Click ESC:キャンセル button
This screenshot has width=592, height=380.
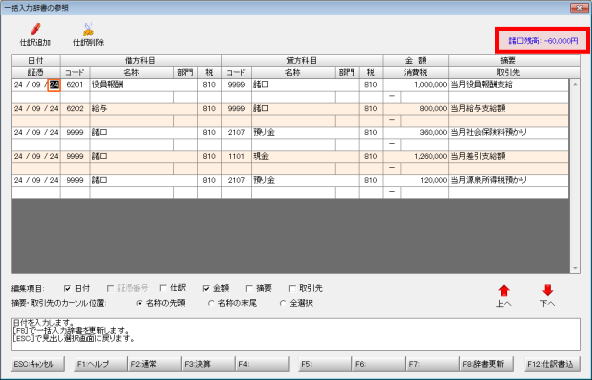pos(38,364)
